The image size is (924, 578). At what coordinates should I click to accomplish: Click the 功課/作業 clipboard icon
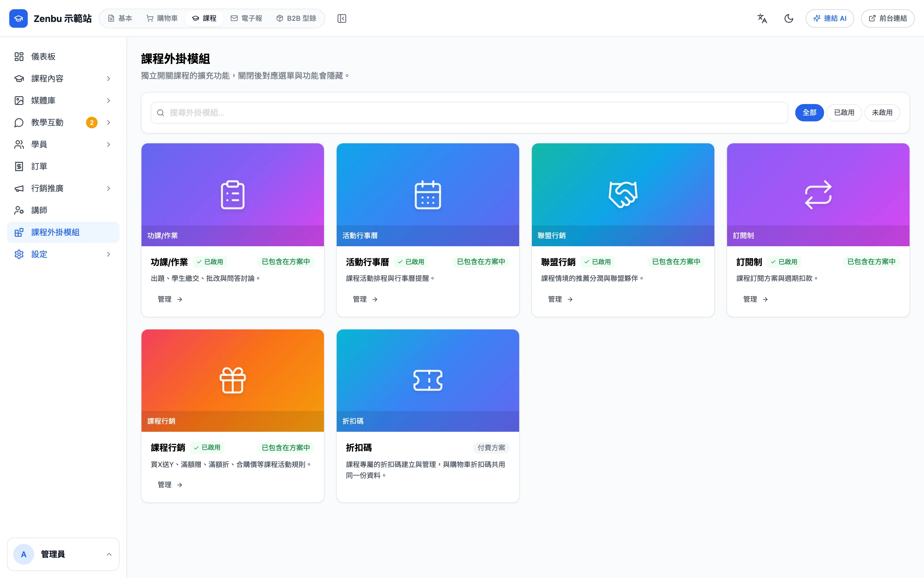(x=232, y=194)
